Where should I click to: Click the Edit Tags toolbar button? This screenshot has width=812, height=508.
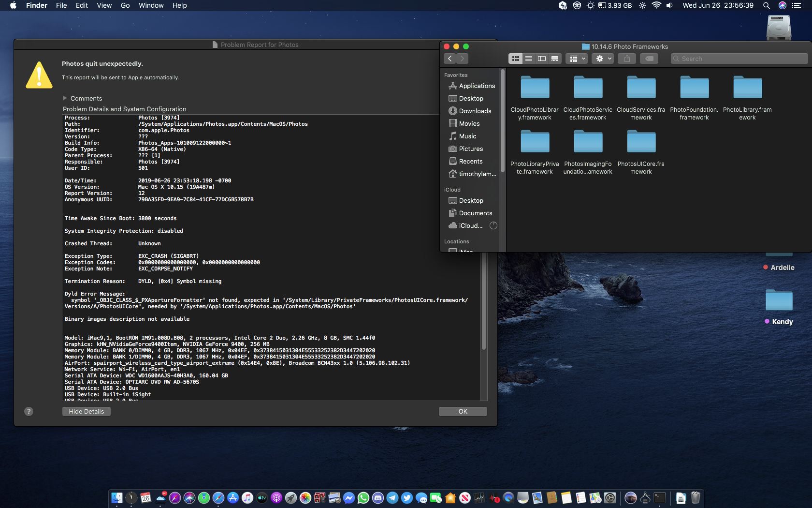click(649, 59)
